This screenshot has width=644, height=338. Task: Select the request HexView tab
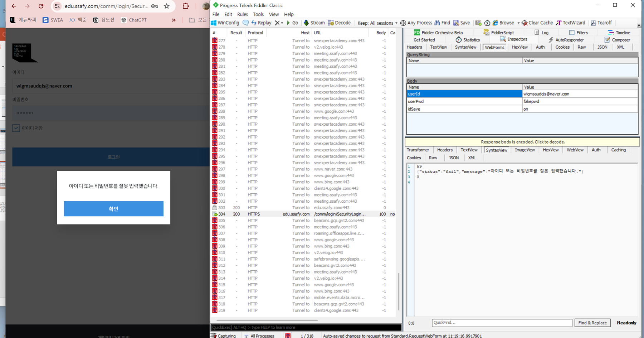coord(519,47)
